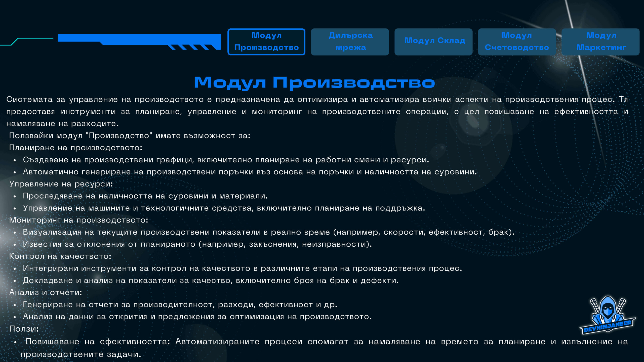Click the Ползи section heading
Viewport: 644px width, 362px height.
tap(24, 329)
